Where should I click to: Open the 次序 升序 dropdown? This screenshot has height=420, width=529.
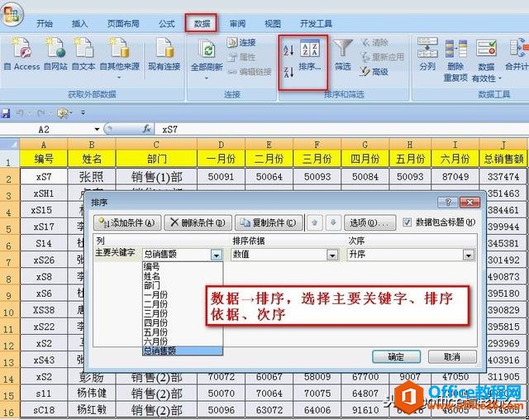click(x=469, y=255)
